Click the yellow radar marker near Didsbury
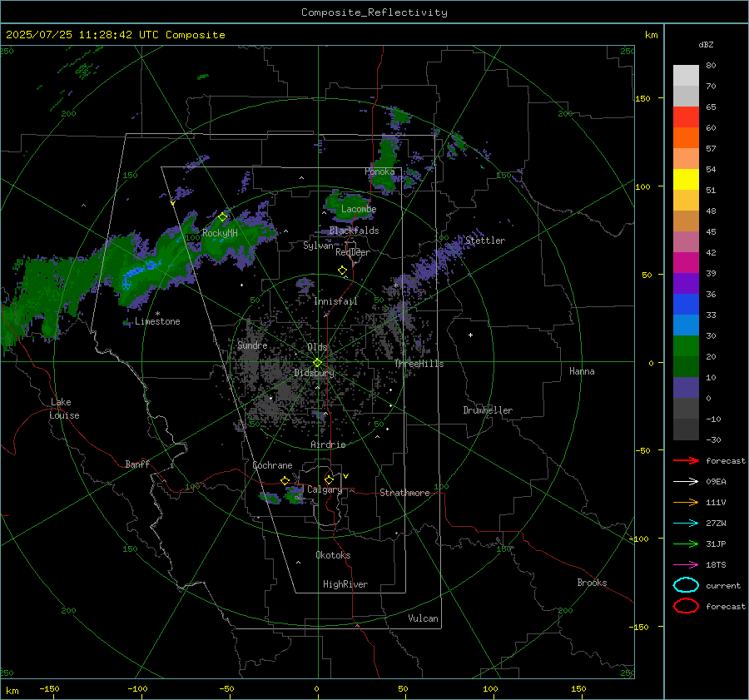 318,363
